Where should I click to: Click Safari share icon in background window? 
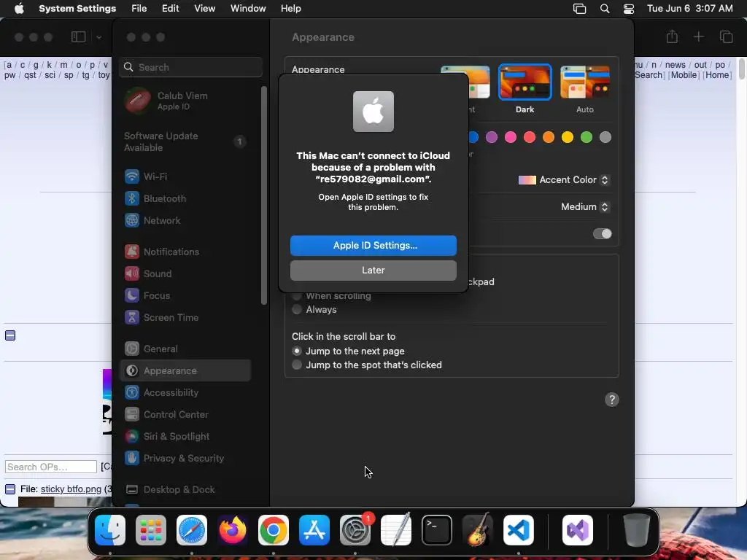click(672, 36)
